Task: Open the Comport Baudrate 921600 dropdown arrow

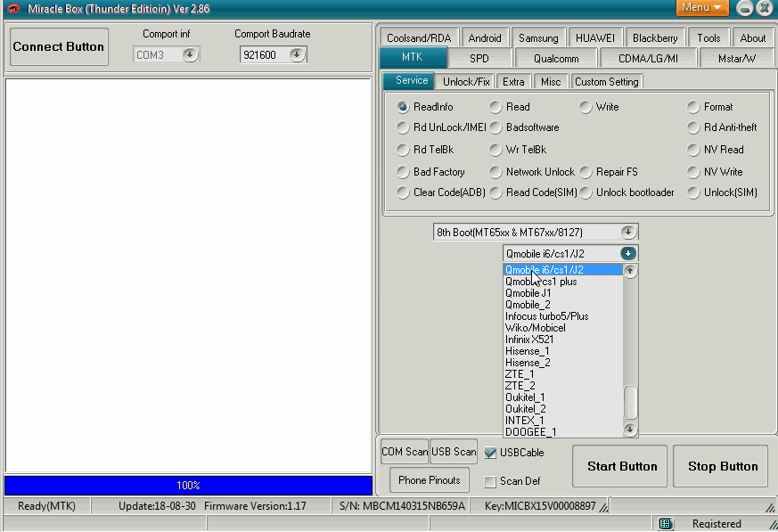Action: [x=297, y=54]
